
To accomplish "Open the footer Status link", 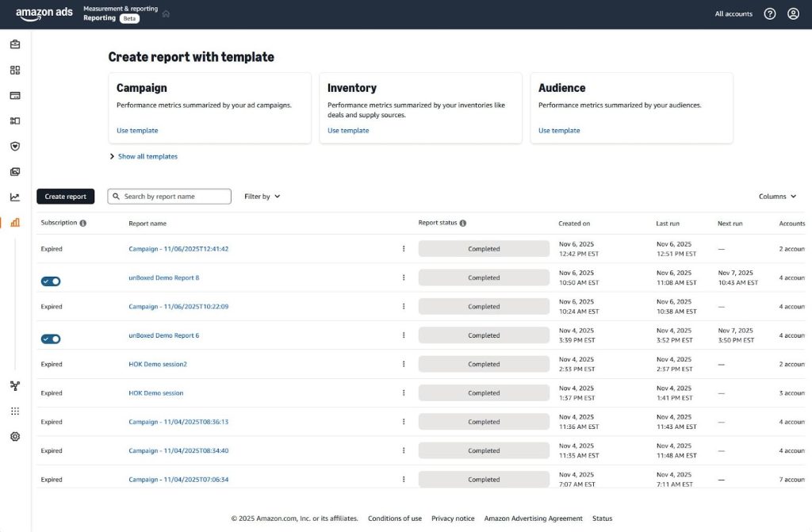I will [603, 518].
